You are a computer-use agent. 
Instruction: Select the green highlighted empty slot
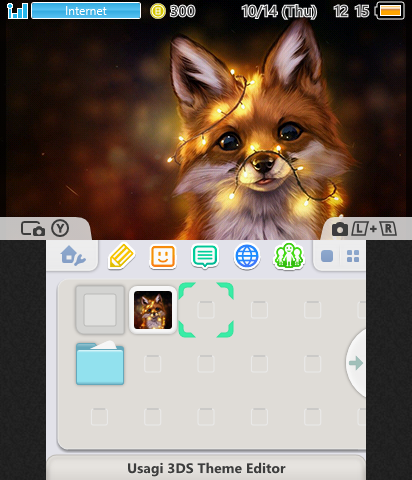[x=206, y=310]
